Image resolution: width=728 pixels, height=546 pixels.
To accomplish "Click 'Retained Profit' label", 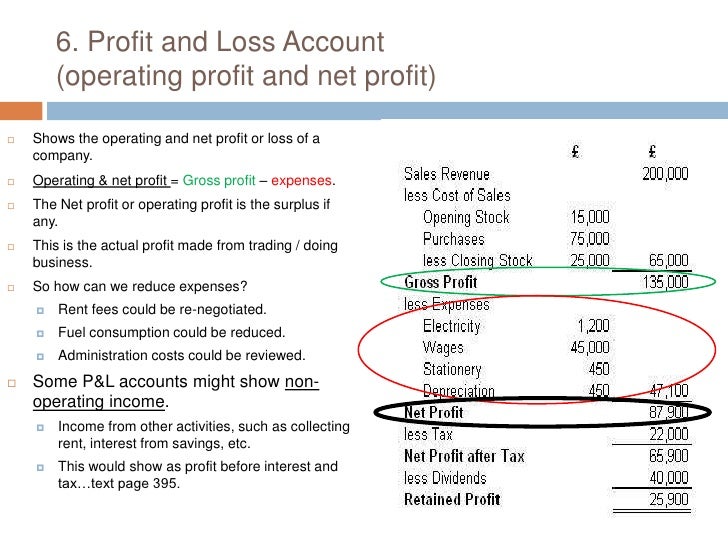I will [x=452, y=500].
